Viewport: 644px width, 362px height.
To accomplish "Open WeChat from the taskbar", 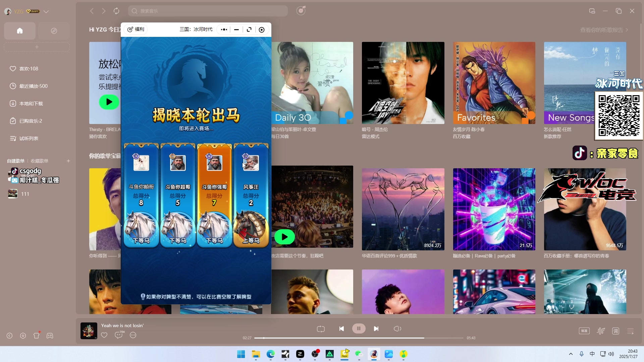I will click(359, 354).
